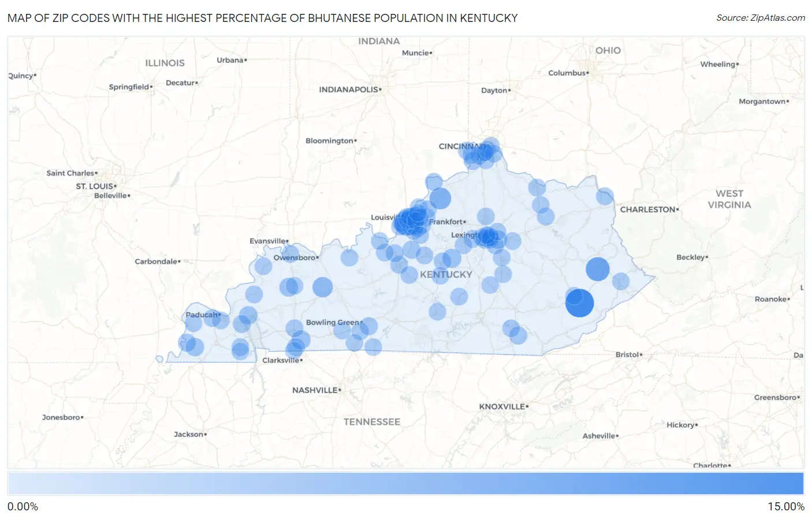The width and height of the screenshot is (812, 519).
Task: Click the large bubble northeast of the darkest bubble
Action: (x=598, y=269)
